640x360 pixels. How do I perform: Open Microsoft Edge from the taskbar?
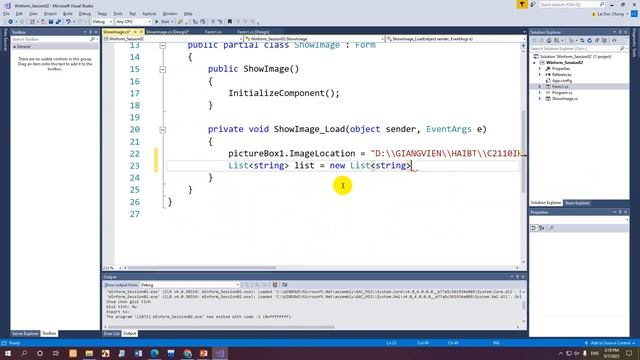tap(155, 353)
